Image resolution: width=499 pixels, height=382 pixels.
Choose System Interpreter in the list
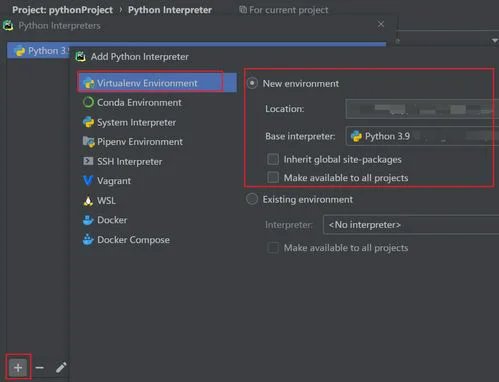129,122
